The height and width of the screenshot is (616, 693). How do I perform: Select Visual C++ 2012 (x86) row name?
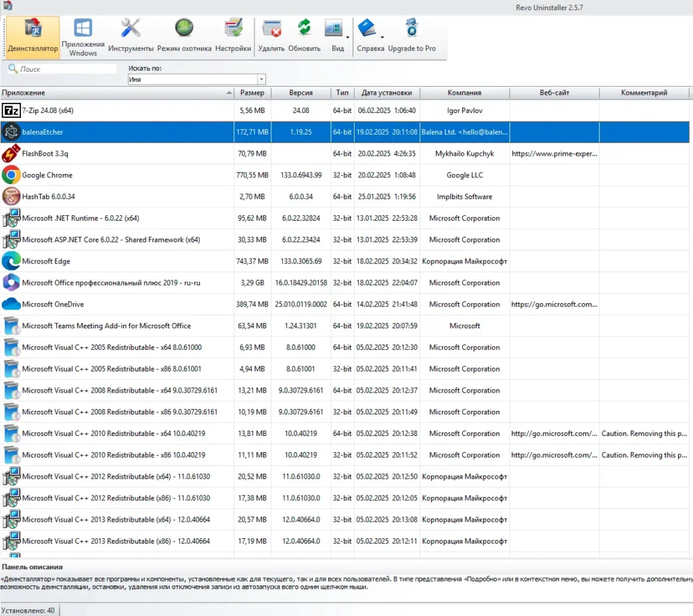[116, 498]
